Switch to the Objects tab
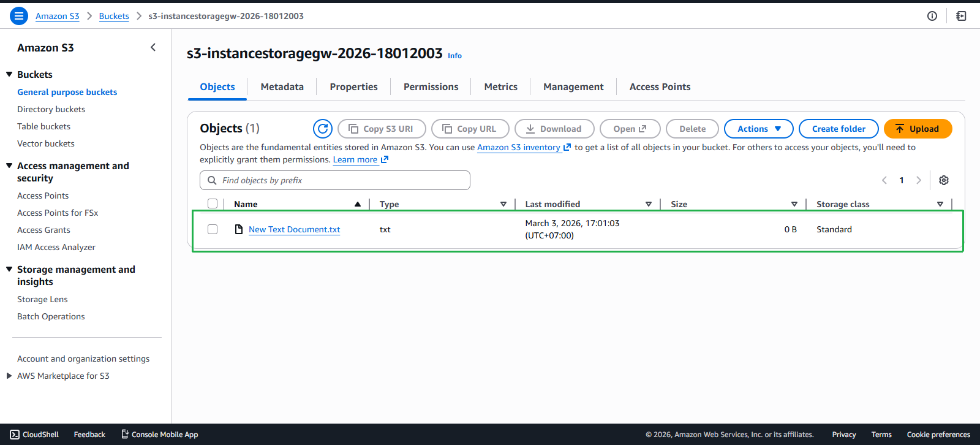Screen dimensions: 980x445 click(217, 87)
